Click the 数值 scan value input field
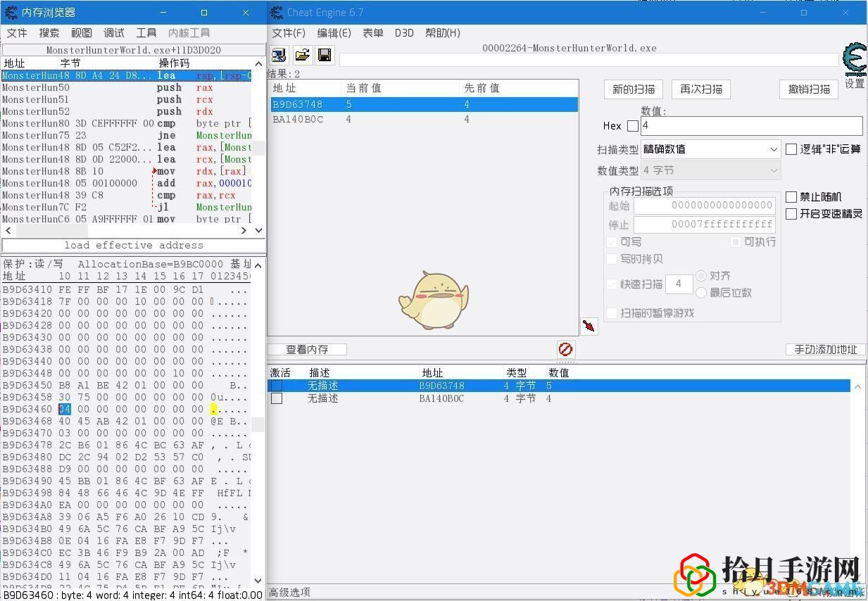This screenshot has width=868, height=601. tap(751, 126)
